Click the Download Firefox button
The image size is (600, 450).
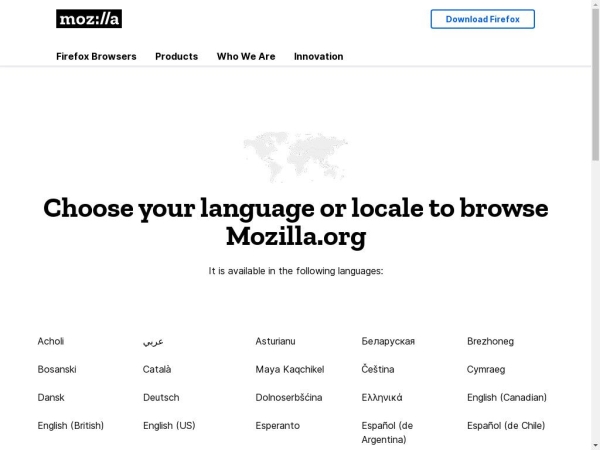point(483,19)
